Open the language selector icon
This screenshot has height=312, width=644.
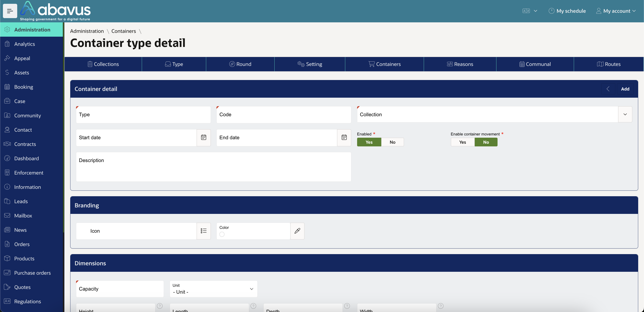coord(526,11)
